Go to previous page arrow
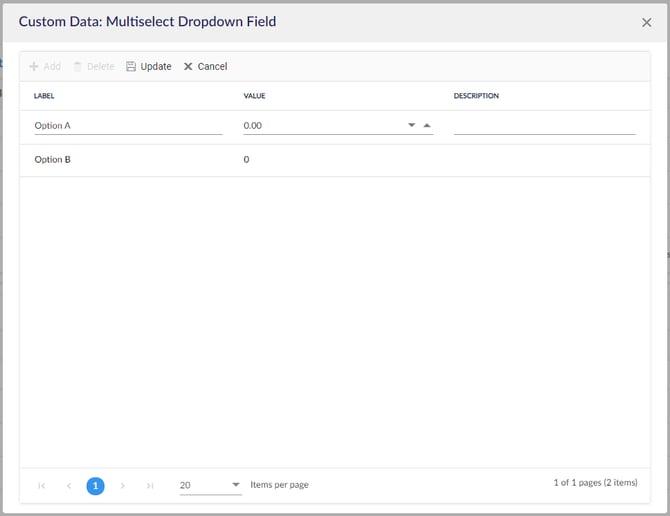Screen dimensions: 670x516 point(69,486)
